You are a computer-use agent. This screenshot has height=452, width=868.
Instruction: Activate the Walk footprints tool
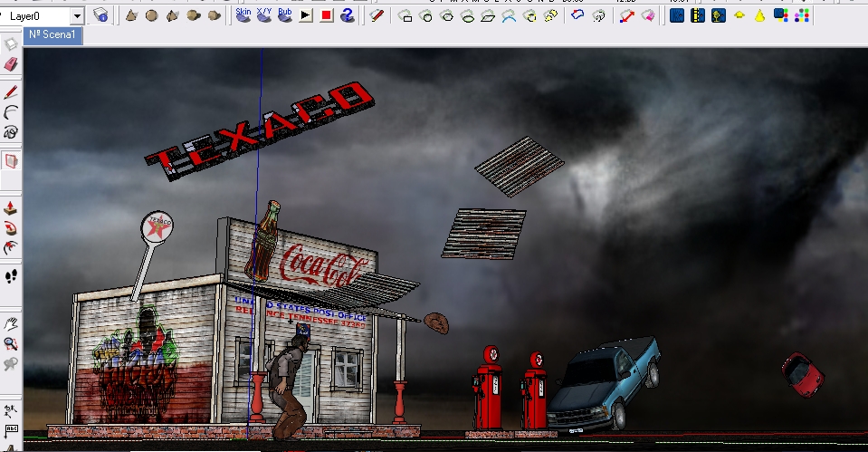[11, 275]
